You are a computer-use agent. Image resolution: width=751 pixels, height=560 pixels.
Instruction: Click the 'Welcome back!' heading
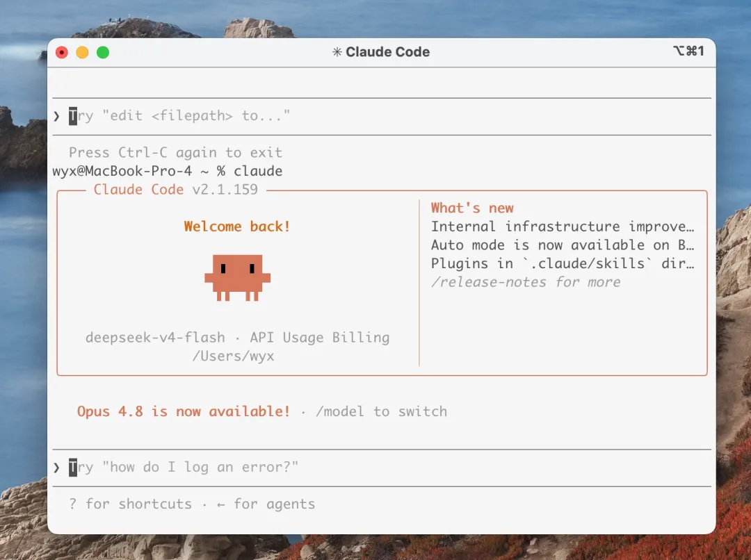(237, 227)
